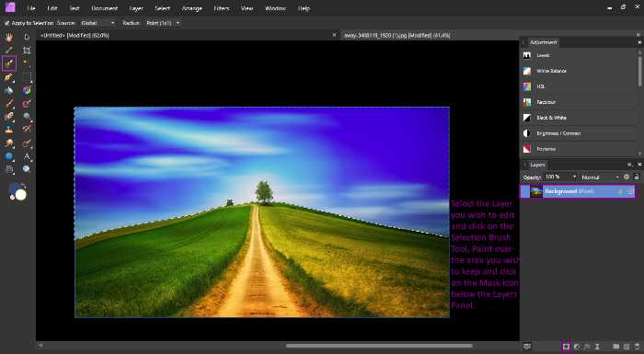Open the Source Global dropdown

(x=98, y=23)
